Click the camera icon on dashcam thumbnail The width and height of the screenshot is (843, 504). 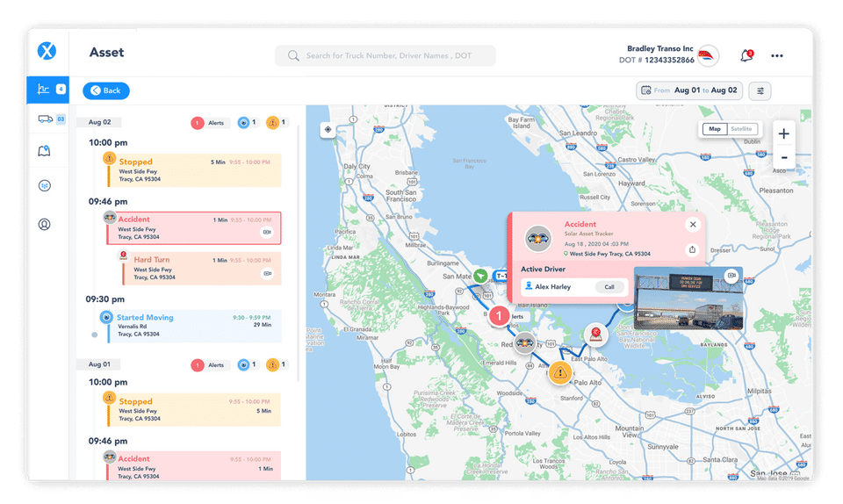tap(731, 275)
